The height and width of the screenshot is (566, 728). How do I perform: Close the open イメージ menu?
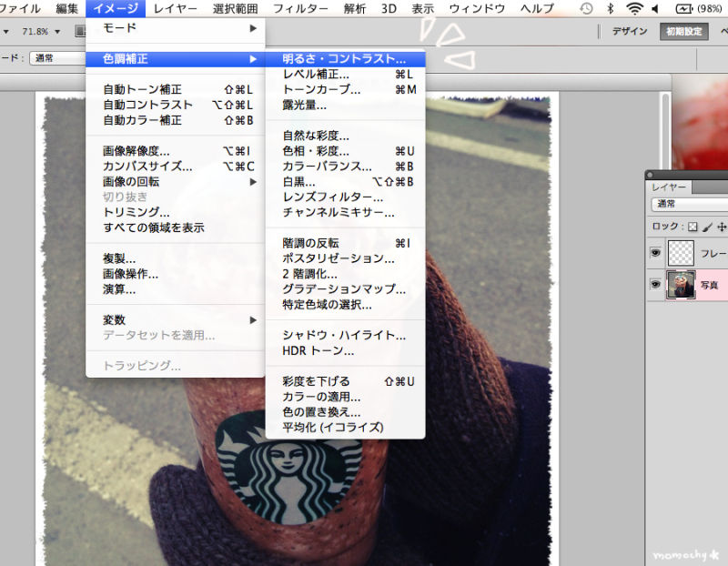coord(116,8)
